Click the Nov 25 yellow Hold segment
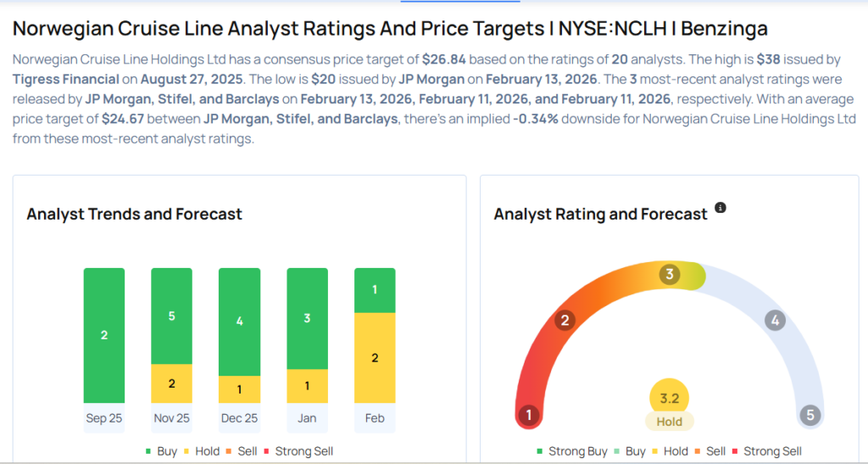Image resolution: width=868 pixels, height=464 pixels. point(171,383)
